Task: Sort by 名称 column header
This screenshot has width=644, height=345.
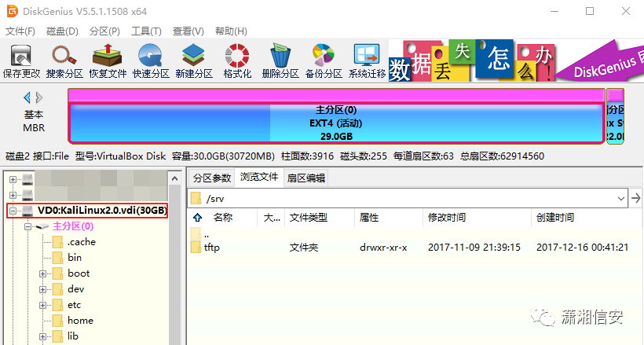Action: pyautogui.click(x=223, y=218)
